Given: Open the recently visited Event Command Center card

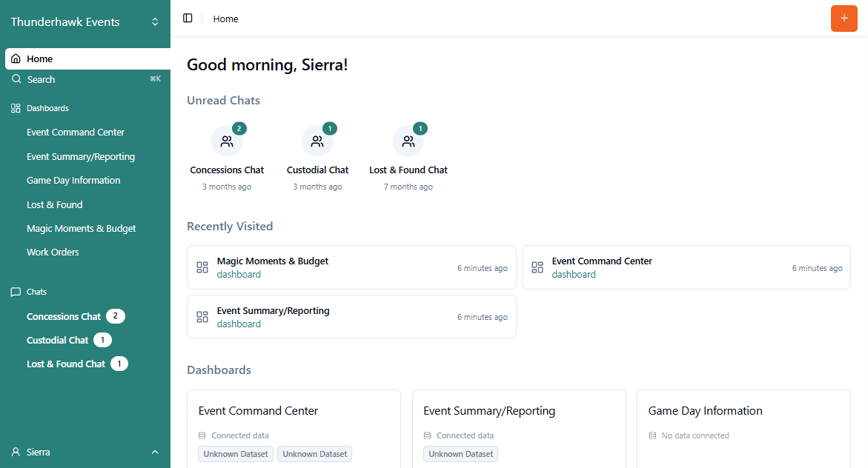Looking at the screenshot, I should point(686,267).
